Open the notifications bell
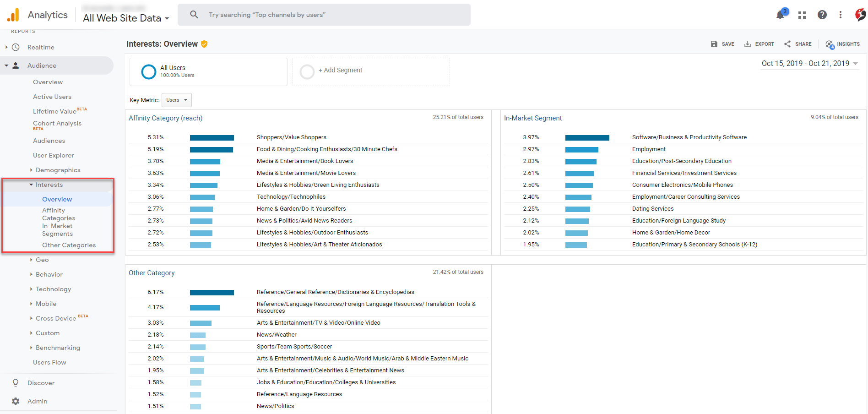 (780, 15)
